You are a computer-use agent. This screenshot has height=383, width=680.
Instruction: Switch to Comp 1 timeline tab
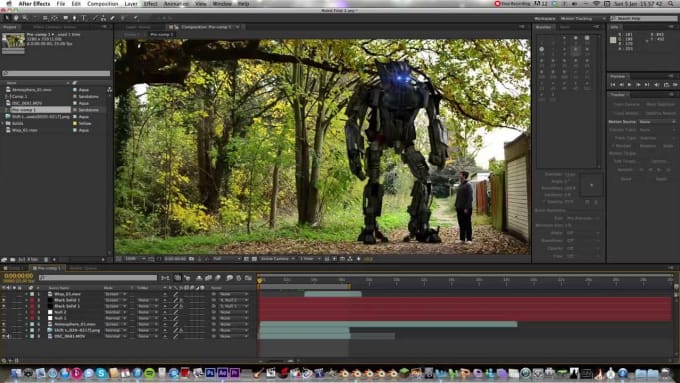(x=15, y=268)
